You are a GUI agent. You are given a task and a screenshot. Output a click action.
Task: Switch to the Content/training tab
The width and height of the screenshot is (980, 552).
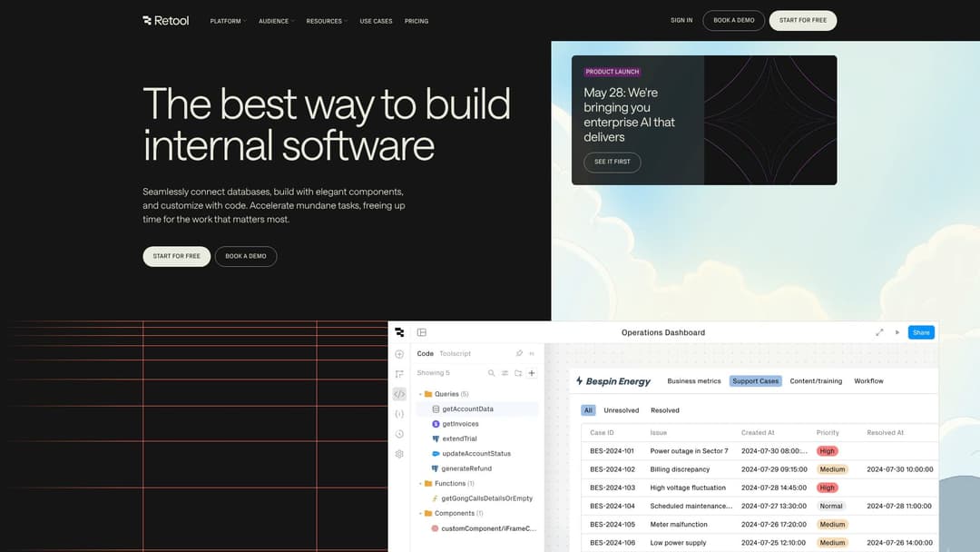coord(816,380)
